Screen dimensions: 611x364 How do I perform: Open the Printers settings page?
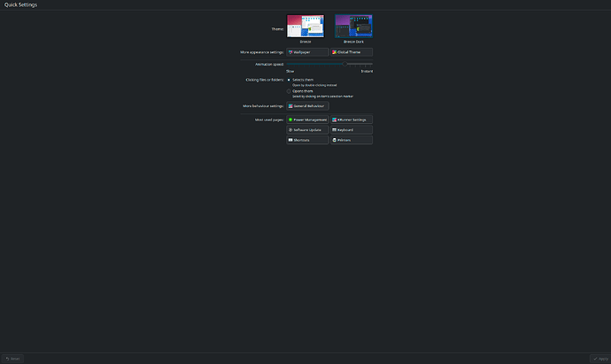(x=351, y=140)
